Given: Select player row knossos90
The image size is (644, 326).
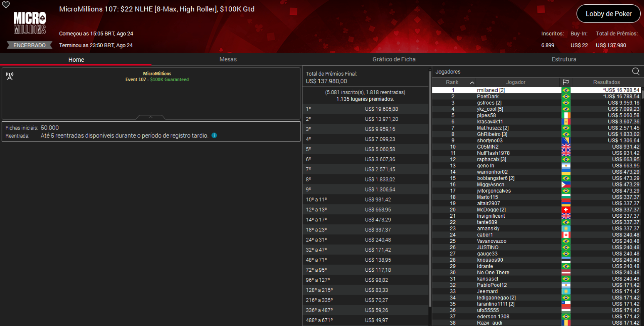Looking at the screenshot, I should coord(537,260).
